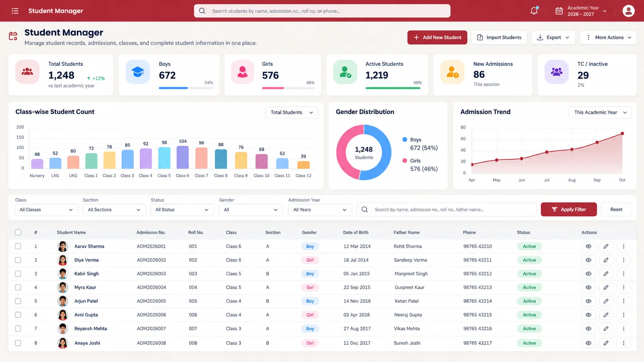
Task: Tick the select-all checkbox in table header
Action: pos(18,232)
